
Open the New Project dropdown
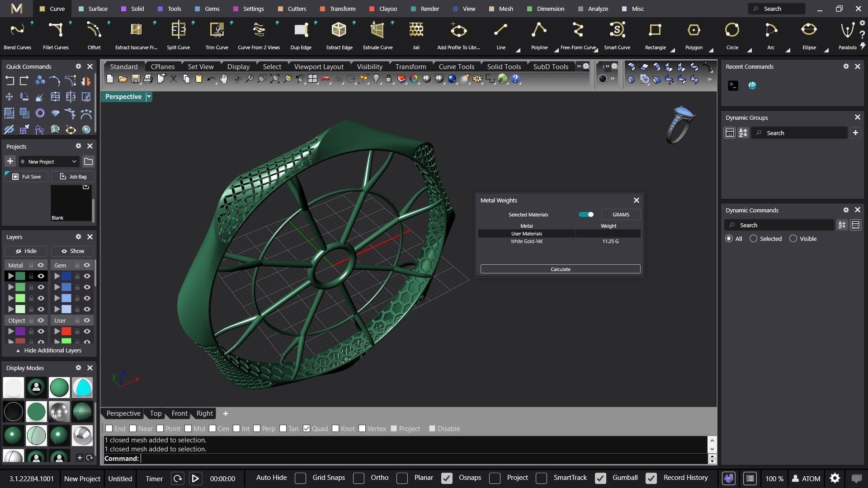coord(49,161)
